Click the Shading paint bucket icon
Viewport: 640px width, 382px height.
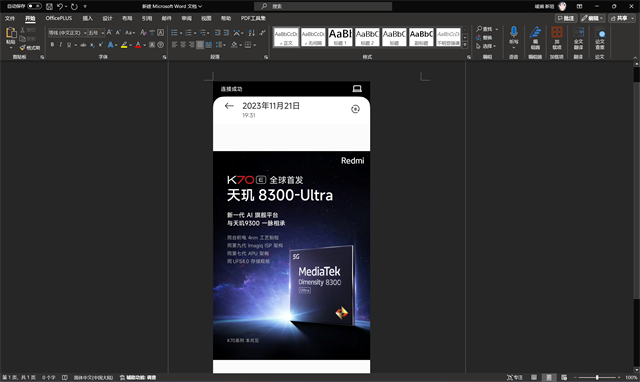click(x=234, y=45)
